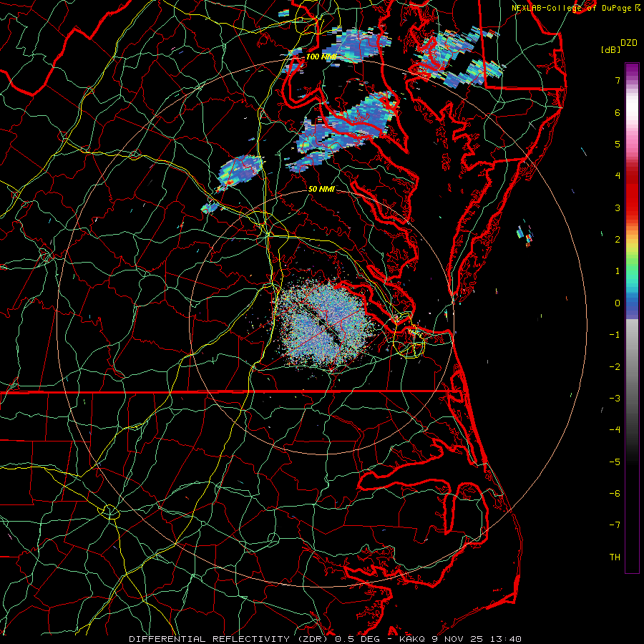This screenshot has width=644, height=644.
Task: Select the "-4" tick on the color scale
Action: pyautogui.click(x=615, y=430)
